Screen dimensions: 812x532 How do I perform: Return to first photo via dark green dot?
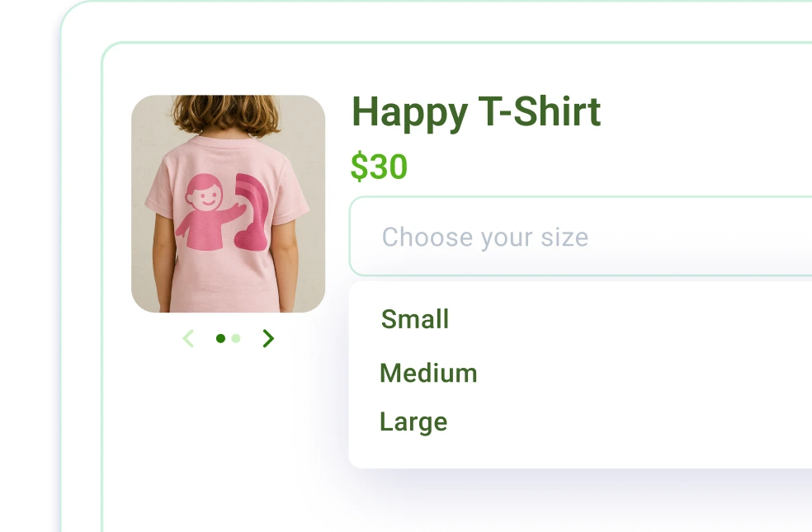tap(220, 338)
